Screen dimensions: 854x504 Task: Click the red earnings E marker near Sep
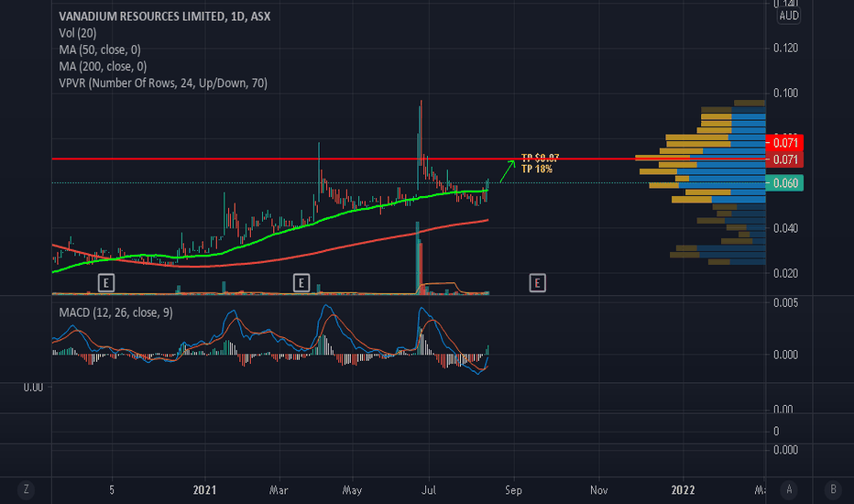(x=537, y=283)
